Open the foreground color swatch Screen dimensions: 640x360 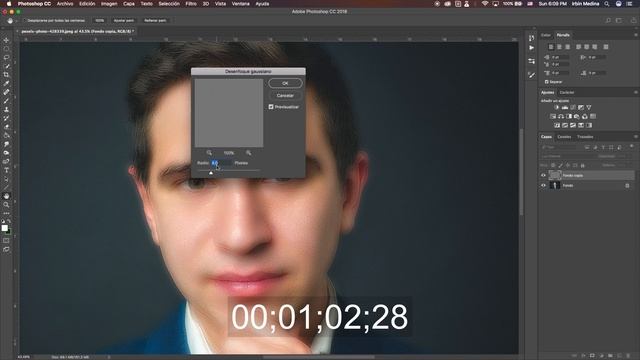click(4, 228)
